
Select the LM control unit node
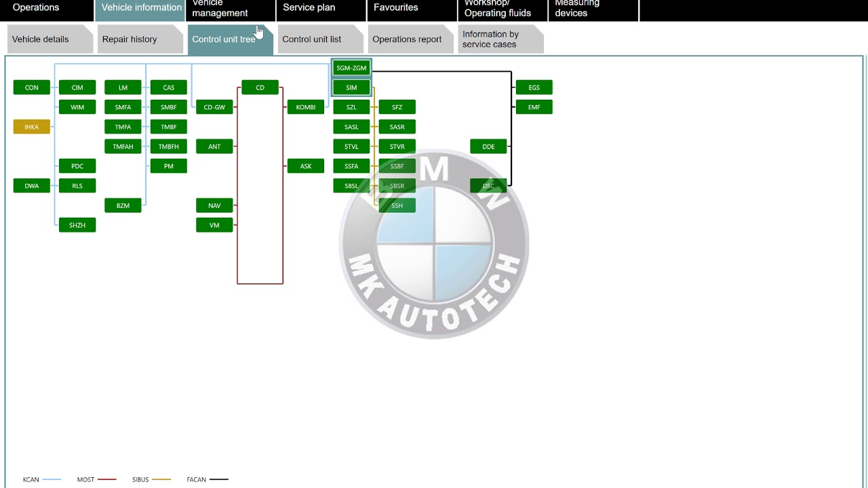[x=123, y=87]
